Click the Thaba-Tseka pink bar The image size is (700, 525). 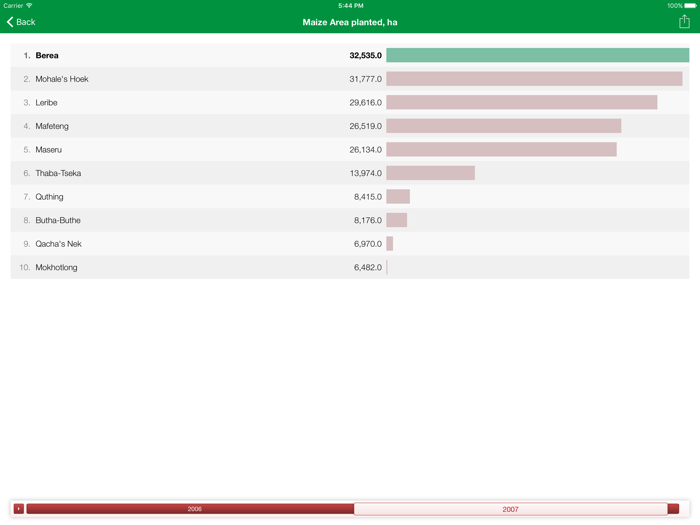point(430,173)
